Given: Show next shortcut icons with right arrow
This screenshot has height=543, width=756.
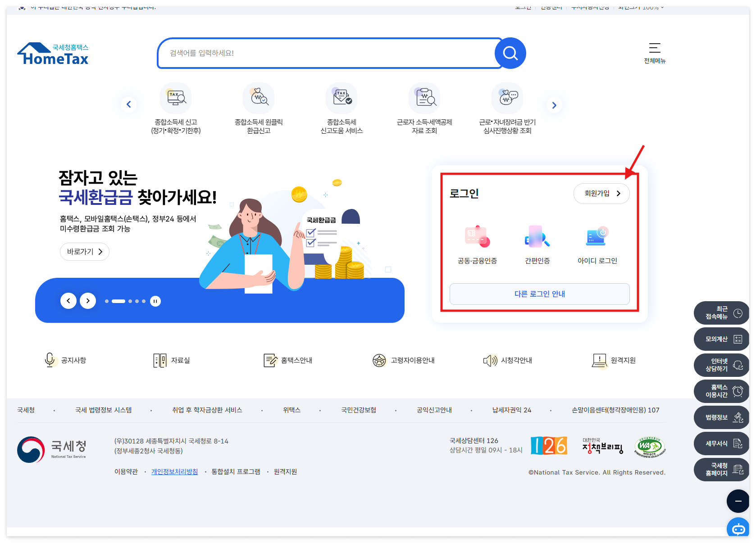Looking at the screenshot, I should [x=554, y=105].
